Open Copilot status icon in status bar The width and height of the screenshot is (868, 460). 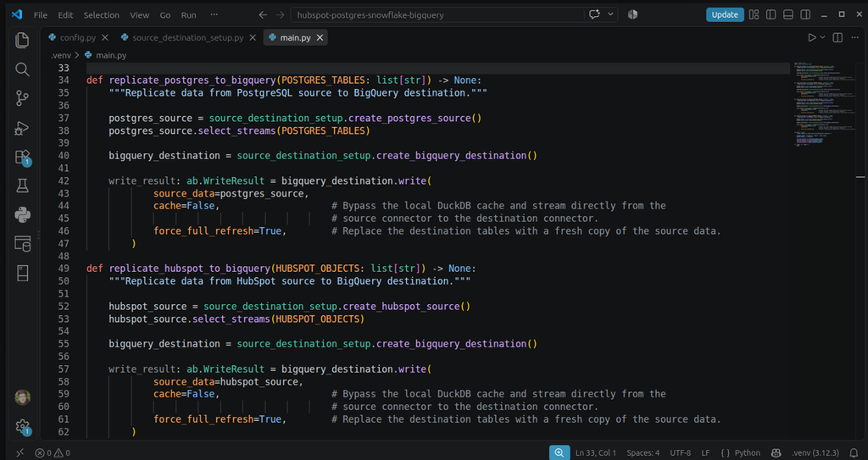coord(776,453)
